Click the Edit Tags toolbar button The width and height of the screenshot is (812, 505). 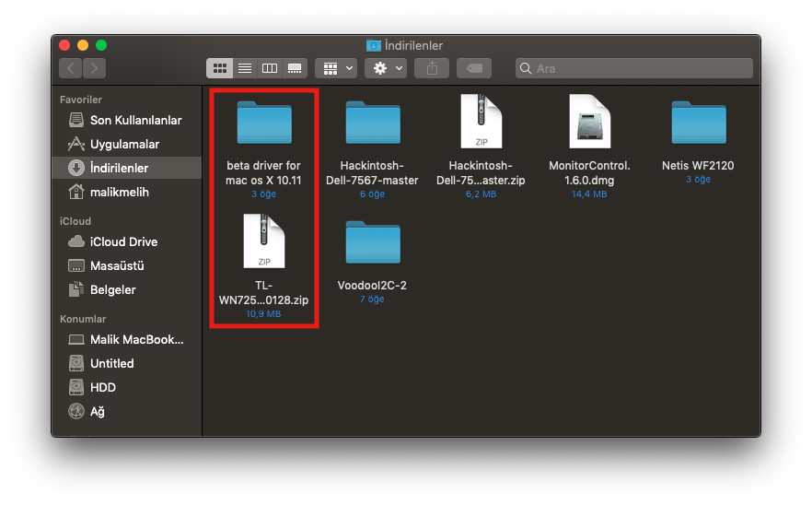click(473, 68)
